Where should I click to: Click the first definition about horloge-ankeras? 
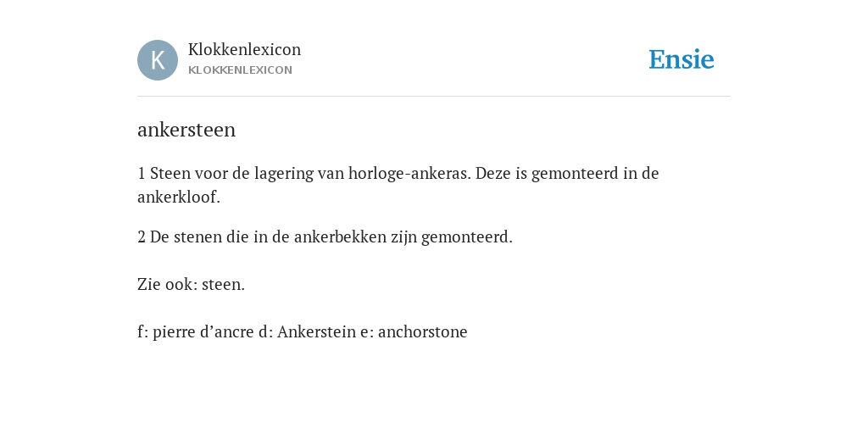[398, 185]
